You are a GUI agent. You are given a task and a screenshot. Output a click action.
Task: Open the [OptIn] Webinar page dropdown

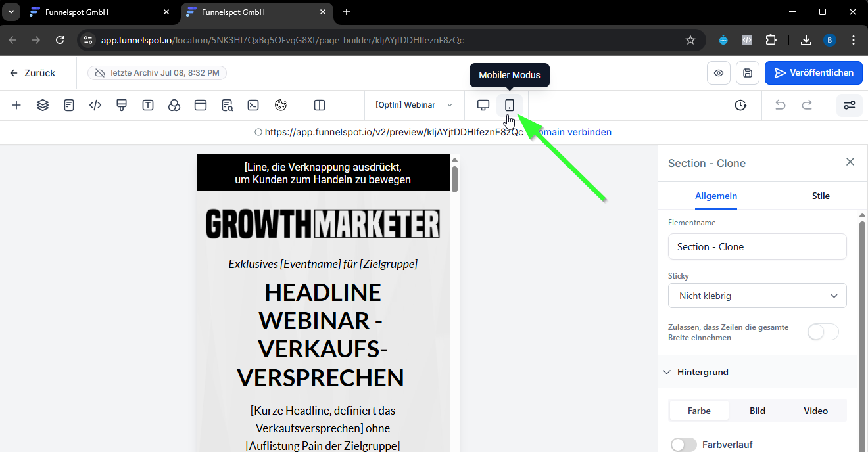tap(414, 105)
